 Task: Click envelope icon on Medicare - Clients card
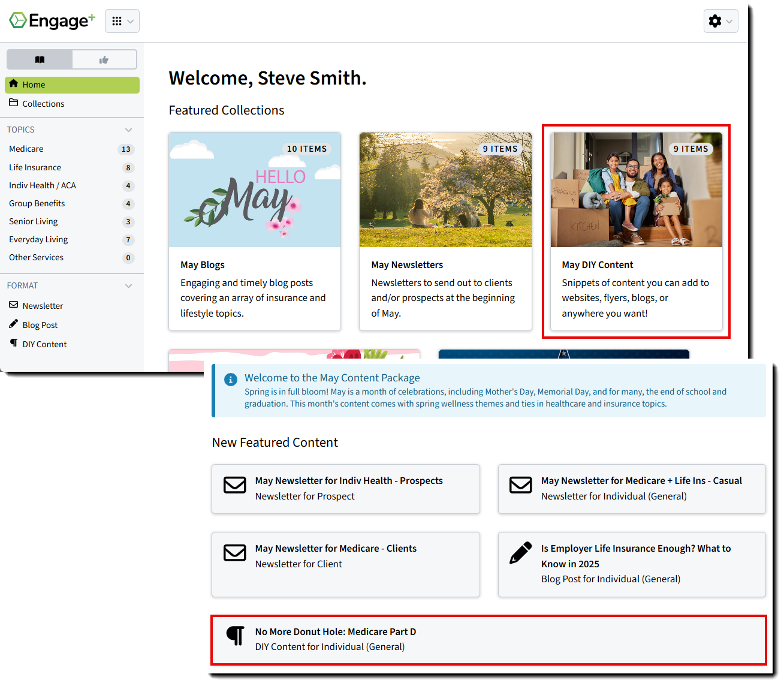(235, 552)
